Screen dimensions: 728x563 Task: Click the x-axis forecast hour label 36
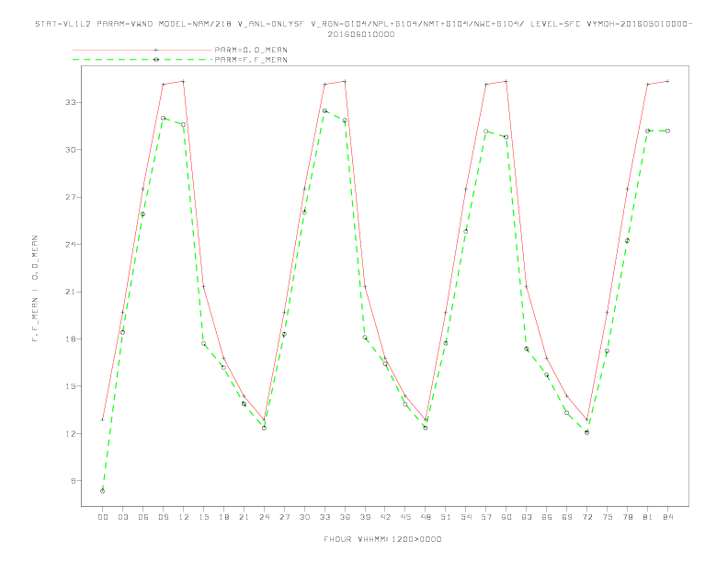coord(345,517)
